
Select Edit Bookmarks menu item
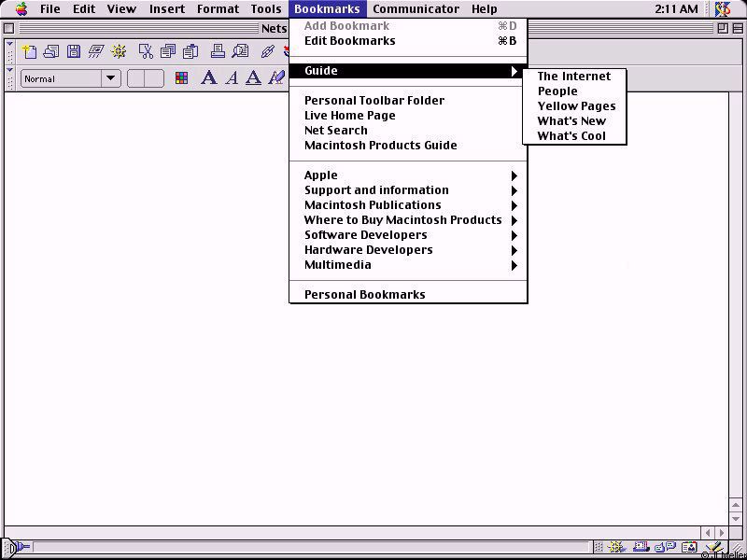350,41
